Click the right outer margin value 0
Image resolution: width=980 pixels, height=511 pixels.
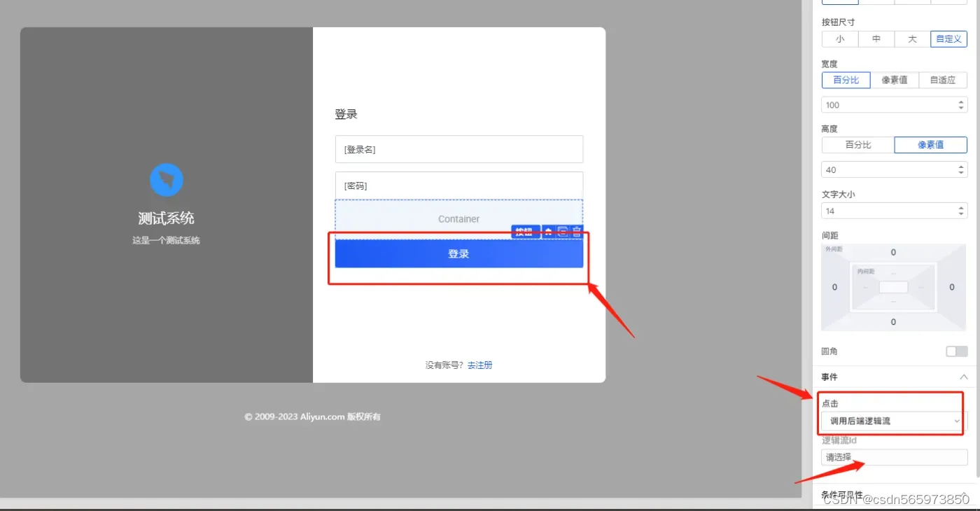tap(951, 287)
